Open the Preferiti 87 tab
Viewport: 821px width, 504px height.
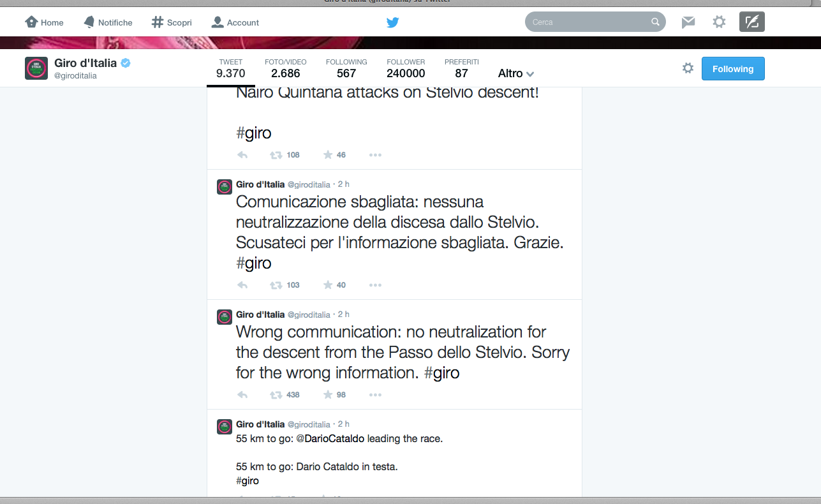[462, 68]
